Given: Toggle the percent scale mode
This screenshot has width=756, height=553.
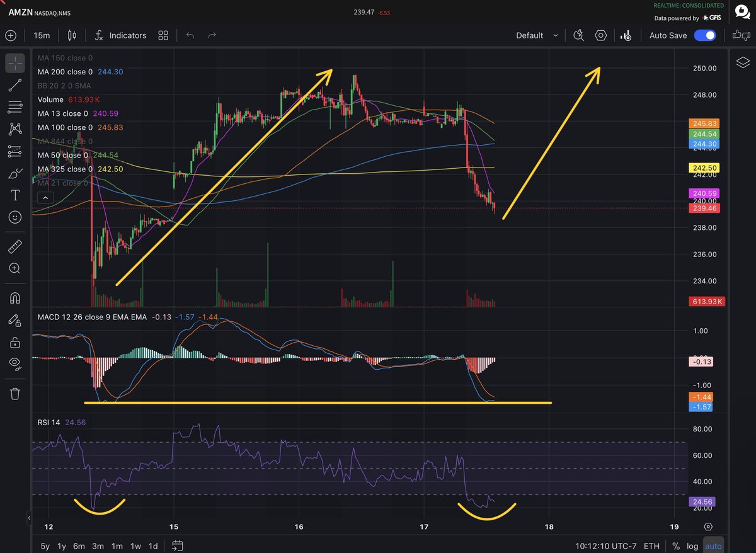Looking at the screenshot, I should (x=676, y=546).
